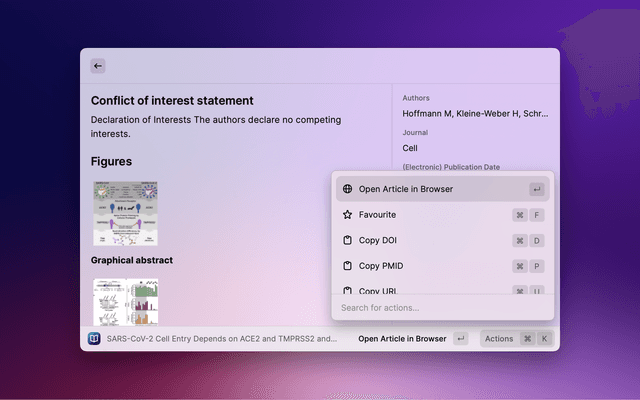Click the book extension icon in bottom bar
This screenshot has width=640, height=400.
[x=94, y=339]
